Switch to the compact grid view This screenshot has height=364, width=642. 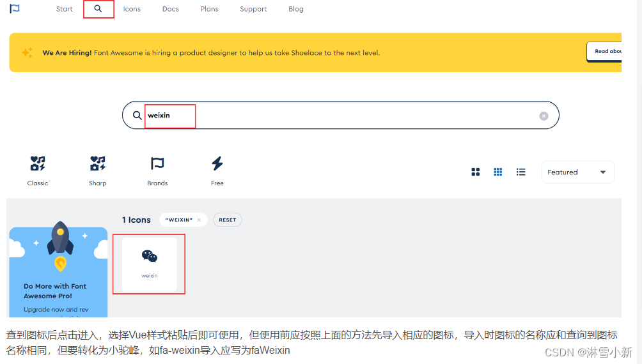point(498,172)
